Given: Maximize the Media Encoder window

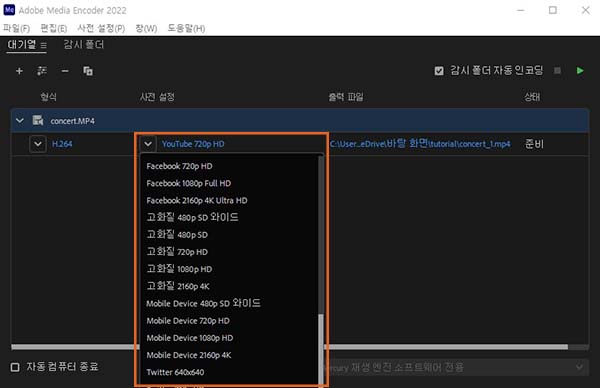Looking at the screenshot, I should tap(553, 10).
